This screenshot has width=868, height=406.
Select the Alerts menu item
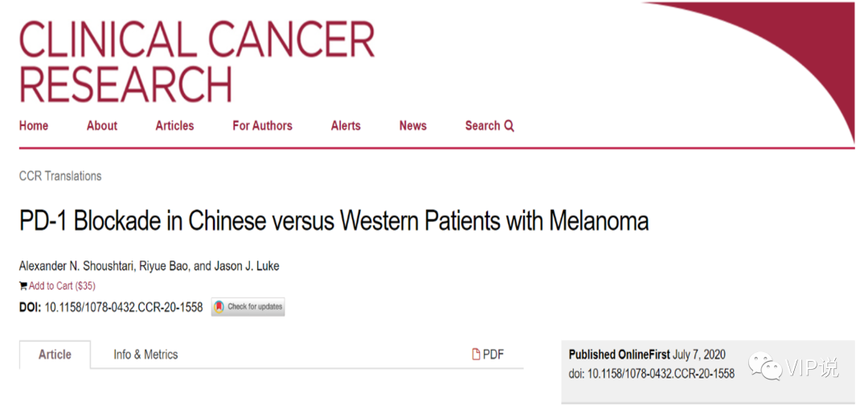346,126
